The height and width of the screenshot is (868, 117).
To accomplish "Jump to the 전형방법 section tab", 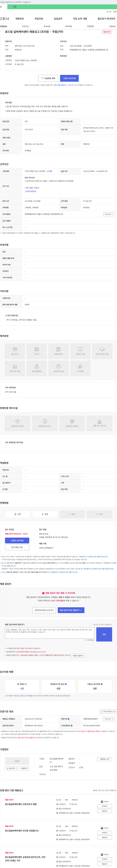I will (x=90, y=26).
